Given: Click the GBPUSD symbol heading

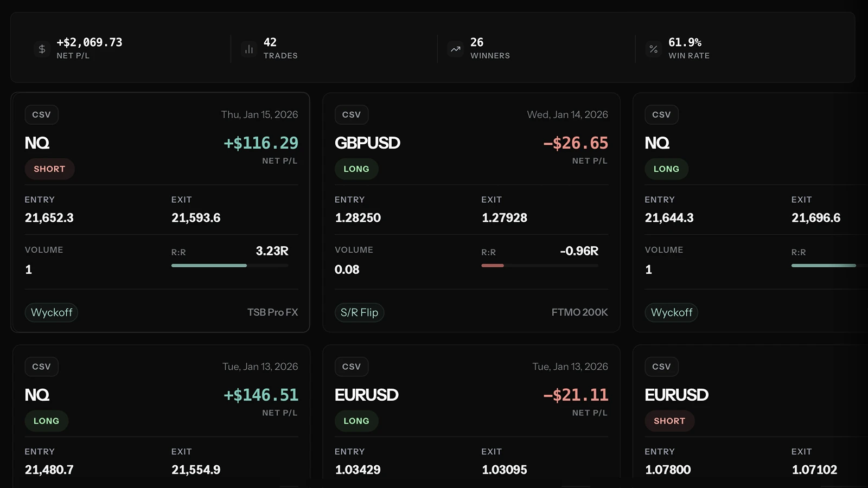Looking at the screenshot, I should (367, 143).
